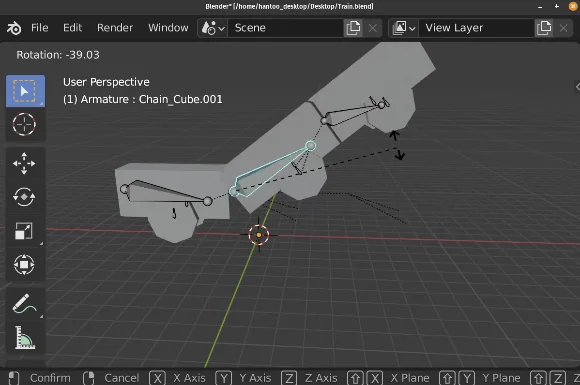Add a new view layer

point(544,28)
